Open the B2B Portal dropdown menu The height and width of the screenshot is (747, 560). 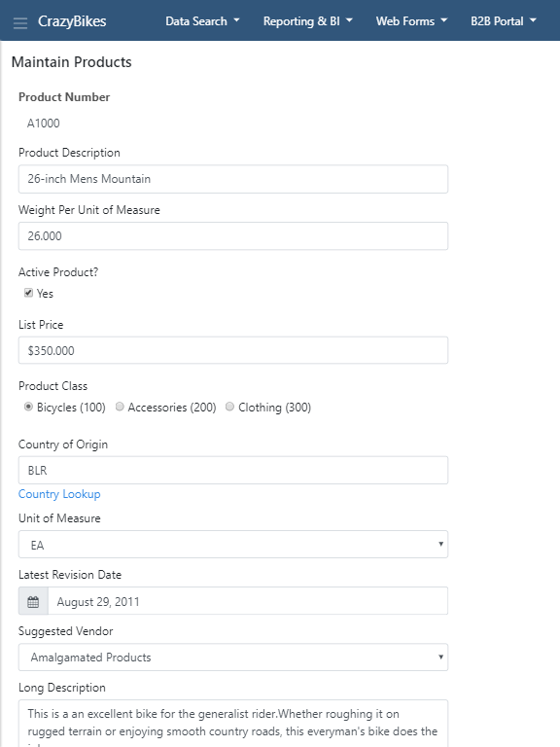click(x=504, y=21)
